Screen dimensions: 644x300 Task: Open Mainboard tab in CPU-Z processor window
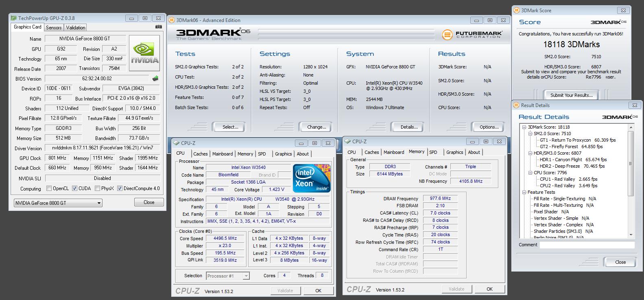(223, 154)
